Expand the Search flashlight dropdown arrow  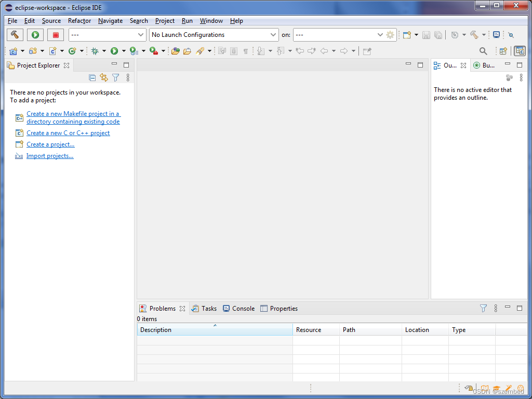click(x=209, y=51)
